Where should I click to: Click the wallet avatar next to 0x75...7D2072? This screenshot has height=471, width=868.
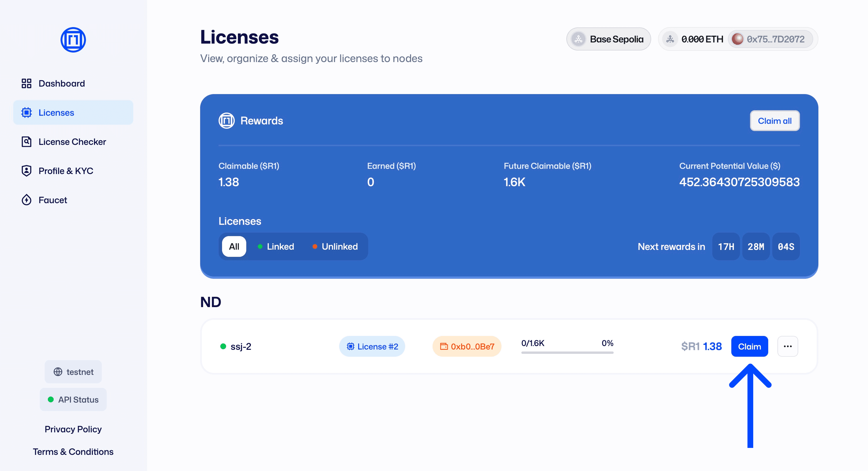(738, 39)
